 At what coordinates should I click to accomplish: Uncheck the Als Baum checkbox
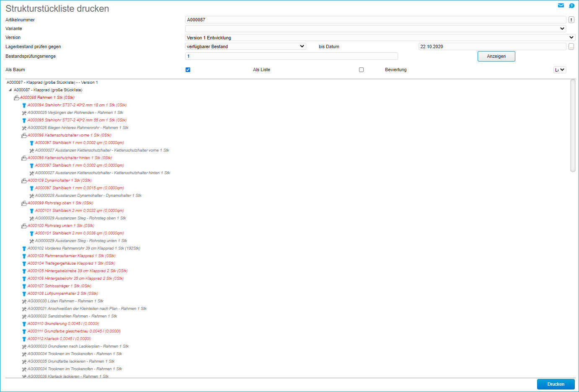[x=188, y=70]
